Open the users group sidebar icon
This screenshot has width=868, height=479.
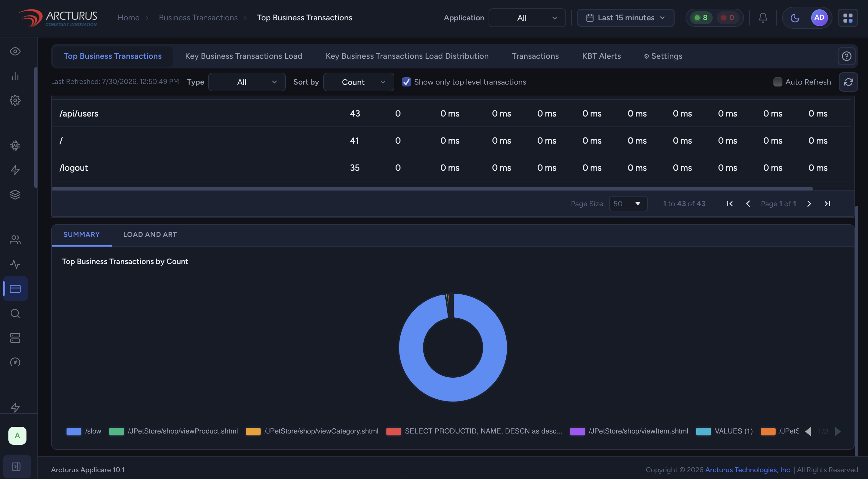(15, 240)
